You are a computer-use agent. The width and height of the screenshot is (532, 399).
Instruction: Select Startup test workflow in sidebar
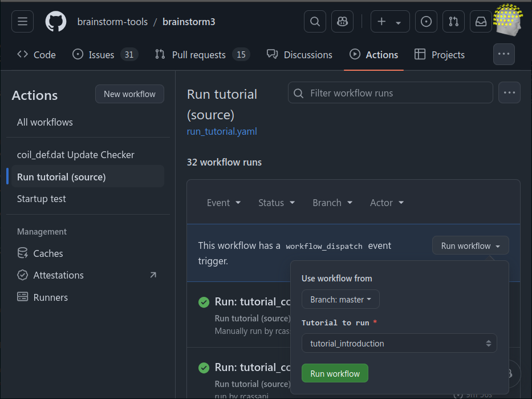click(42, 199)
